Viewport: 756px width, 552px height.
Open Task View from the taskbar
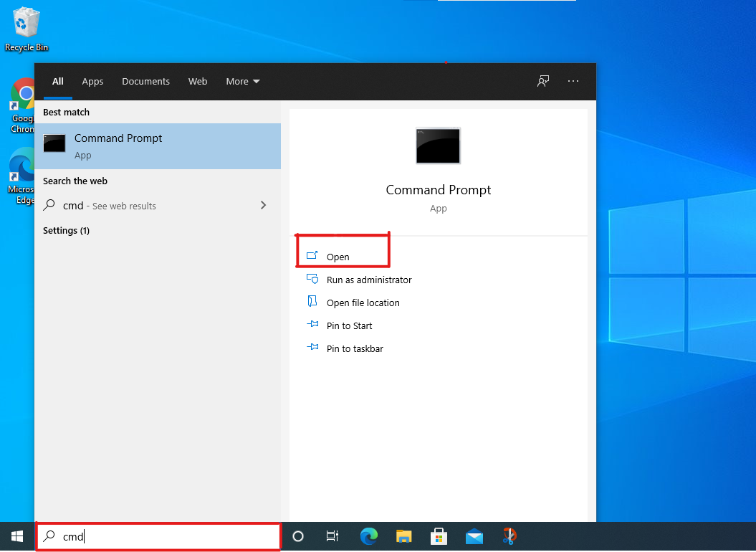click(x=332, y=536)
